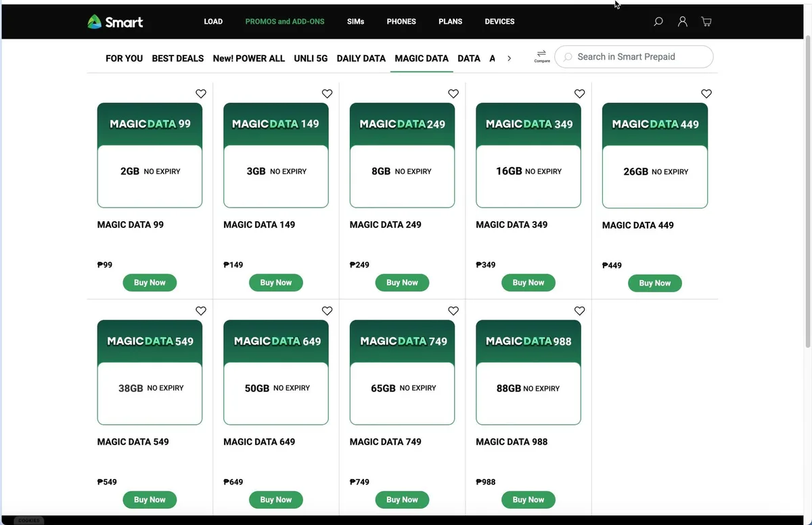Focus the Search in Smart Prepaid field
Viewport: 812px width, 525px height.
pyautogui.click(x=634, y=57)
